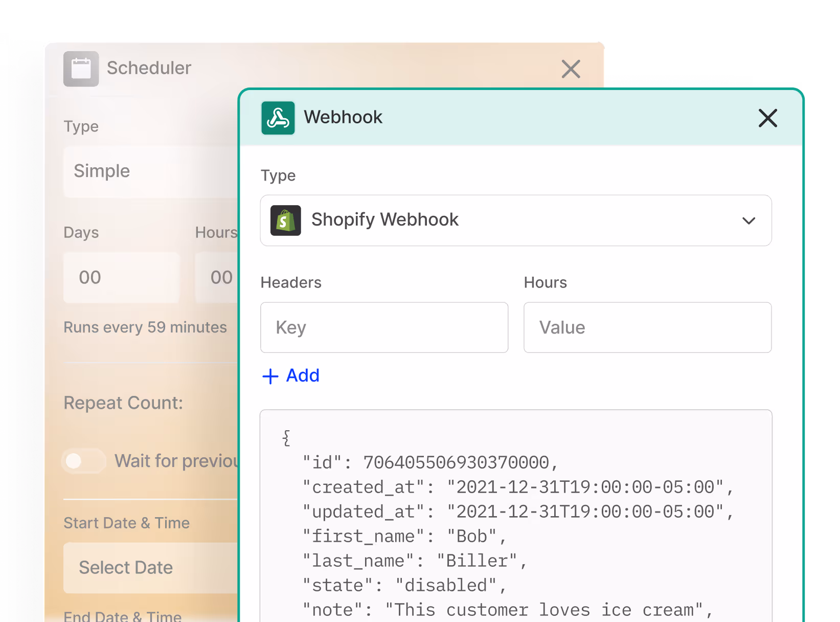Expand the dropdown chevron in Webhook type
This screenshot has height=622, width=840.
(749, 221)
